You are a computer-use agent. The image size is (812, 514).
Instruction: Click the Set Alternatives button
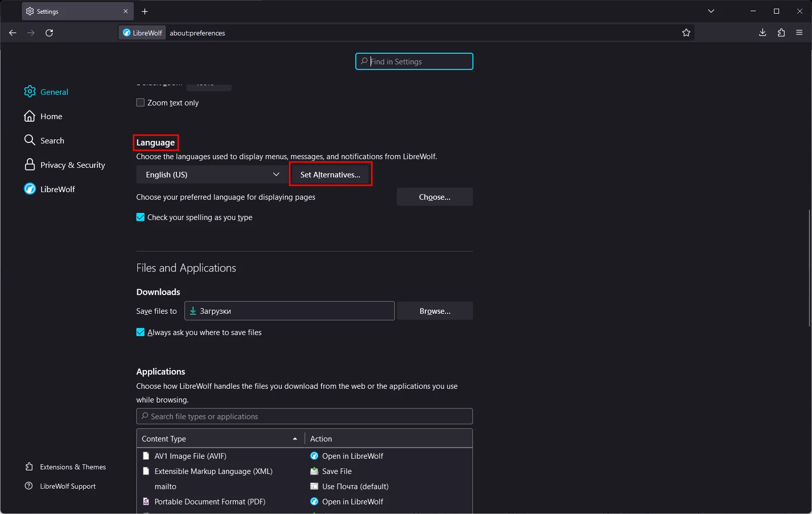330,174
